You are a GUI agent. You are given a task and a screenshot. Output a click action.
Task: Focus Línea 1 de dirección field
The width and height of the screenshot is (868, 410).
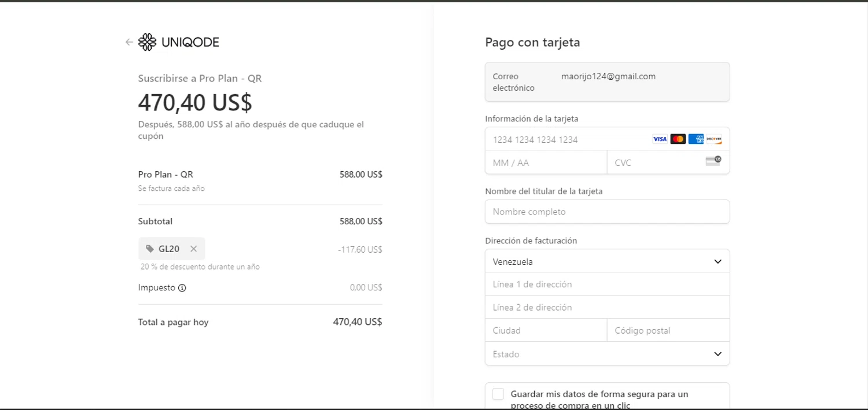607,285
